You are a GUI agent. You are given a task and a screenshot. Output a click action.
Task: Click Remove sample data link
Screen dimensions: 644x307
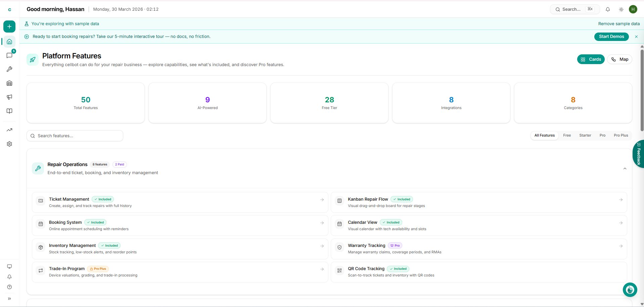[618, 24]
